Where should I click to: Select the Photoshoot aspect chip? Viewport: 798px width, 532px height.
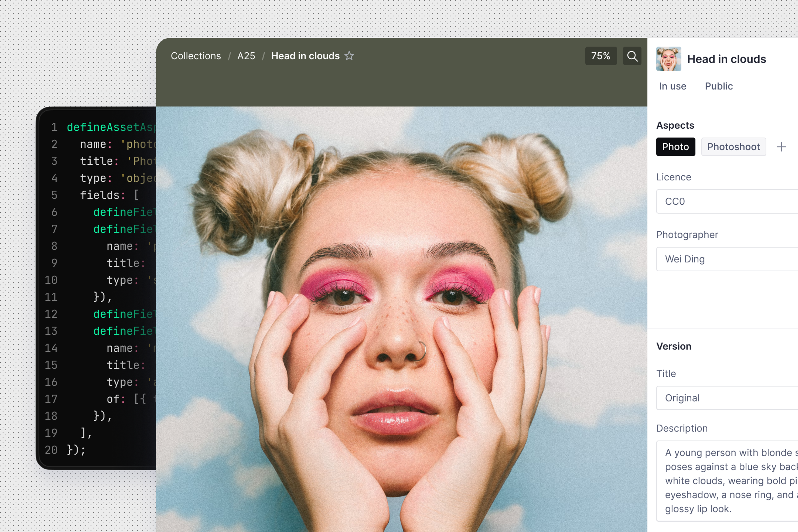pos(733,147)
